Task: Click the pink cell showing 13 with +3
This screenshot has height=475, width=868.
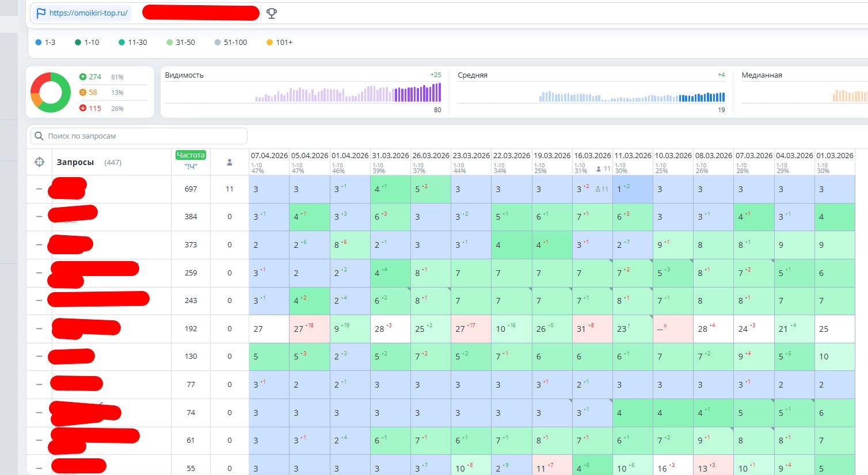Action: [713, 465]
